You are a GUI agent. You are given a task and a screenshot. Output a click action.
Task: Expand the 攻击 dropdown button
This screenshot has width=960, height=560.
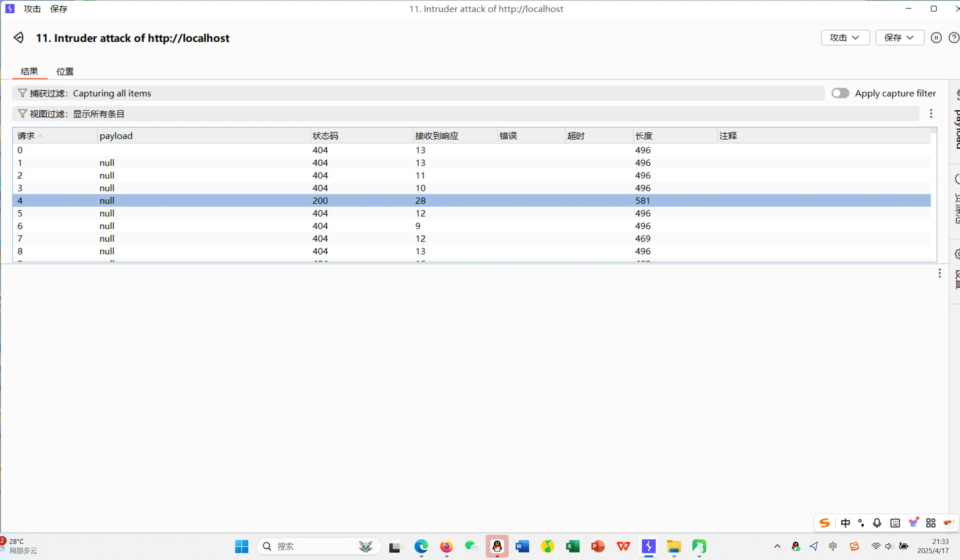845,38
